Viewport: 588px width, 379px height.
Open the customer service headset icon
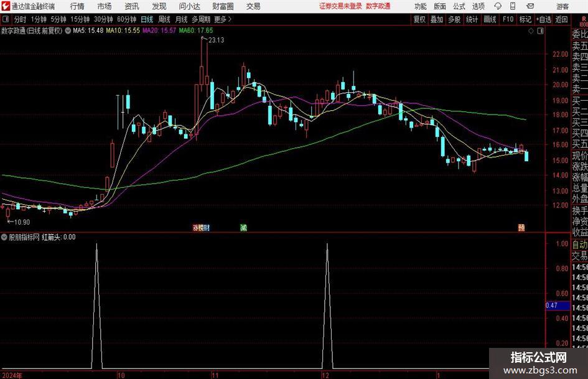pos(498,6)
